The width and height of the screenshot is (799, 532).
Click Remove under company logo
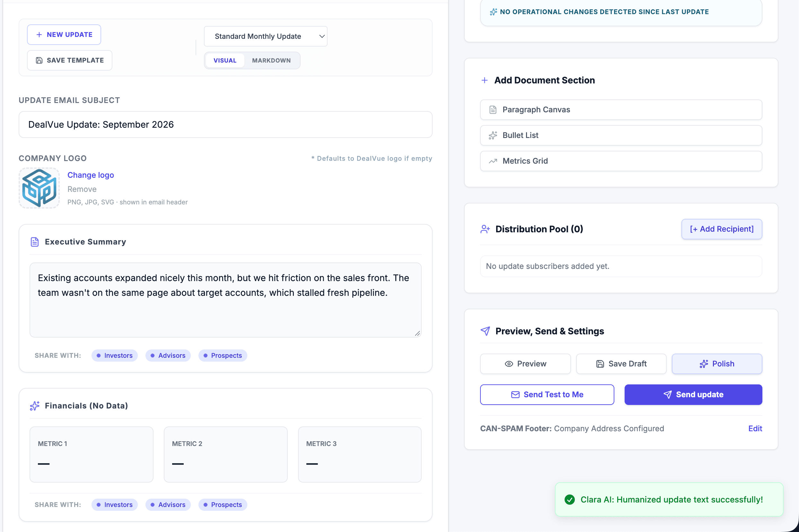[82, 189]
